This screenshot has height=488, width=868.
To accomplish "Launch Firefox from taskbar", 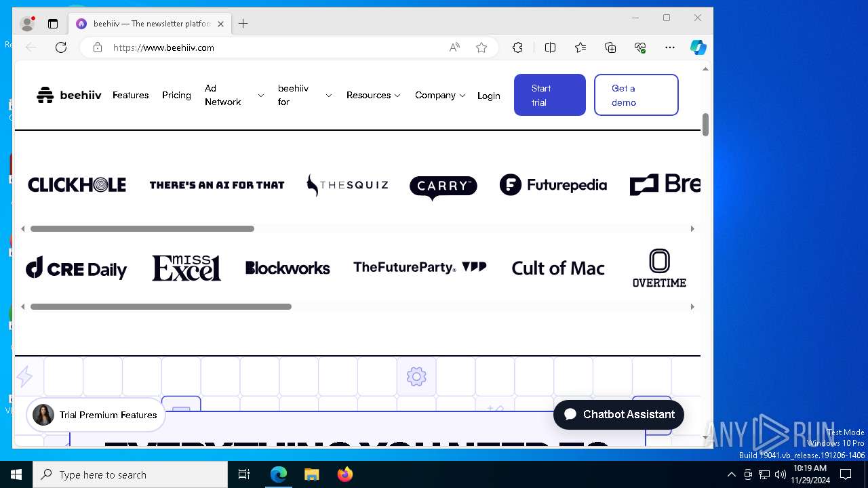I will click(x=344, y=474).
